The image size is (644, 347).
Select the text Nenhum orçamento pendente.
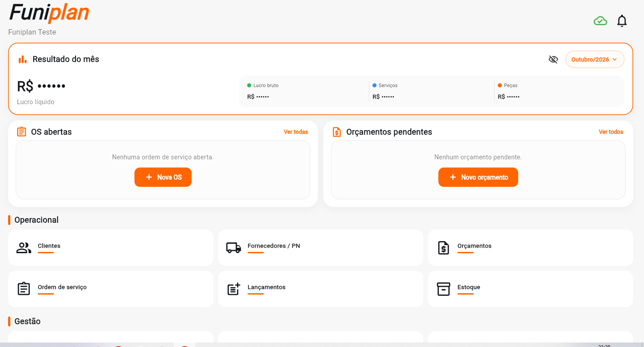(x=478, y=157)
